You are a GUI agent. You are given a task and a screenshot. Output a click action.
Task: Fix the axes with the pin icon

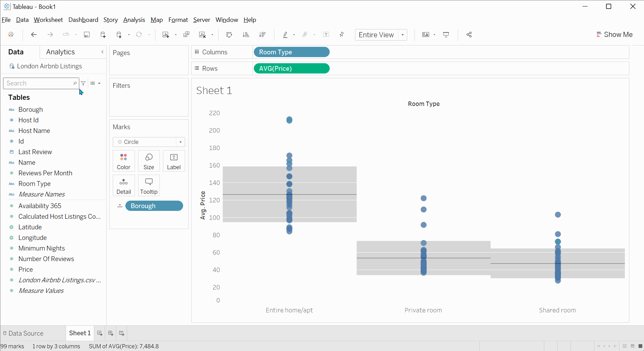(x=342, y=35)
